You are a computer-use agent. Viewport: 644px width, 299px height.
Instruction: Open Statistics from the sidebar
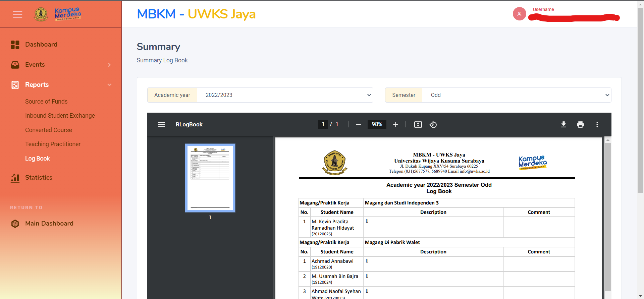point(39,177)
